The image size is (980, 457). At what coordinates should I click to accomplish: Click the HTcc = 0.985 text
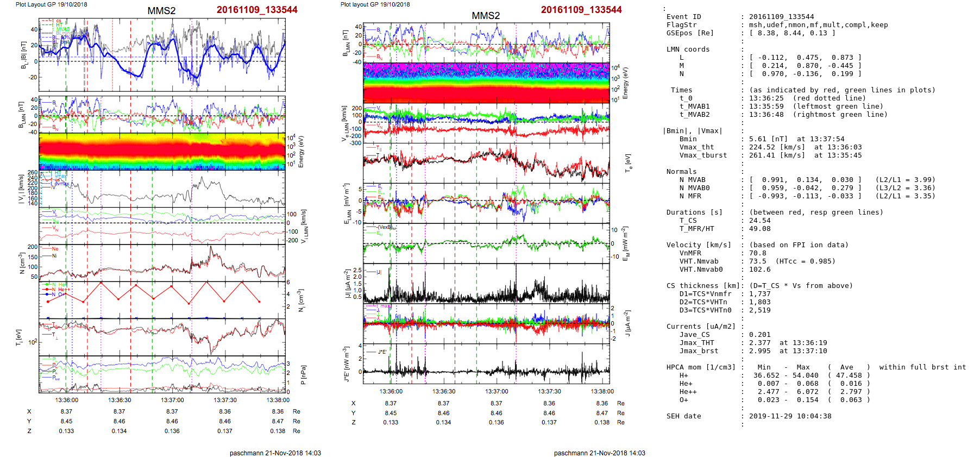(x=805, y=261)
